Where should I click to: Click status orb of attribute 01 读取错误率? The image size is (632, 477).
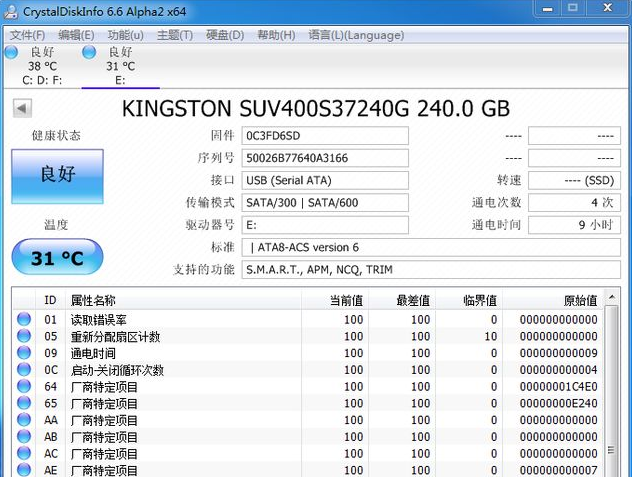[x=24, y=319]
